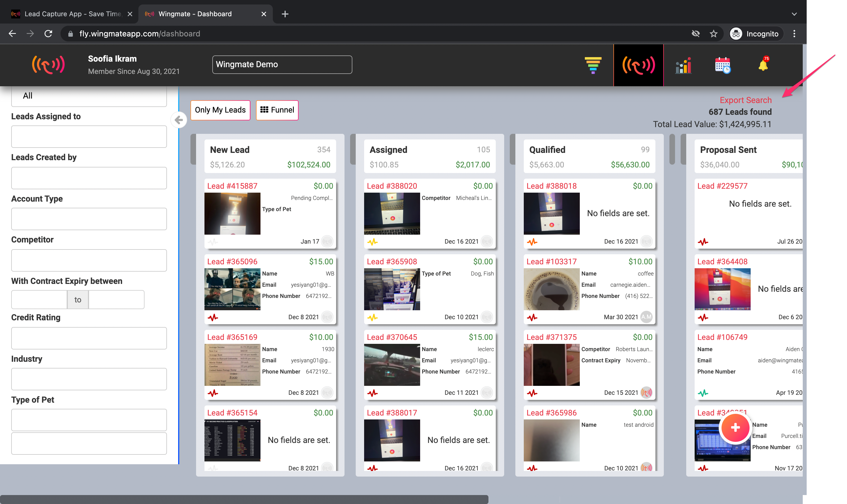Viewport: 847px width, 504px height.
Task: Click the second empty field under Type of Pet
Action: pos(89,444)
